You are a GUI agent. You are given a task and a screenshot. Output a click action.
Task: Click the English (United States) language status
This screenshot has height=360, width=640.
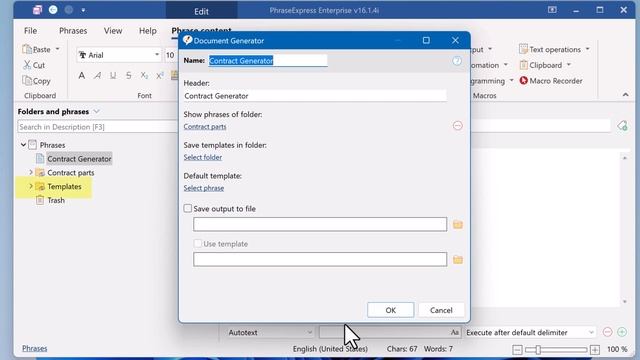(330, 349)
